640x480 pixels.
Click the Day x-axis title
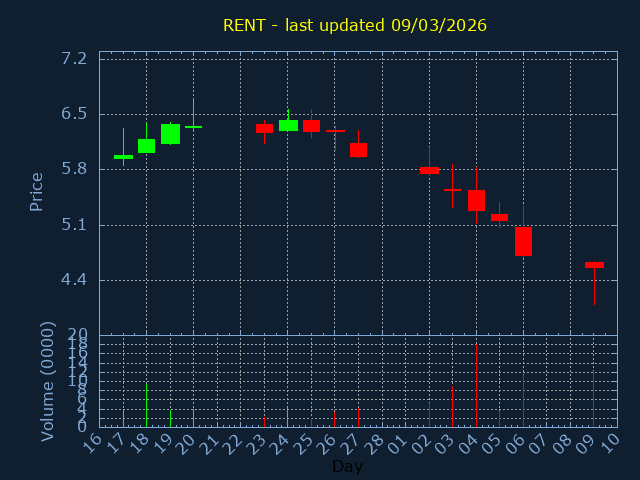(347, 466)
